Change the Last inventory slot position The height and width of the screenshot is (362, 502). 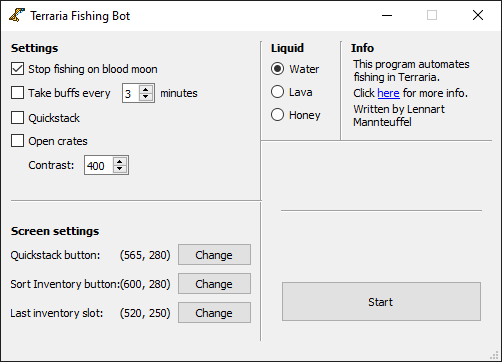[x=214, y=313]
